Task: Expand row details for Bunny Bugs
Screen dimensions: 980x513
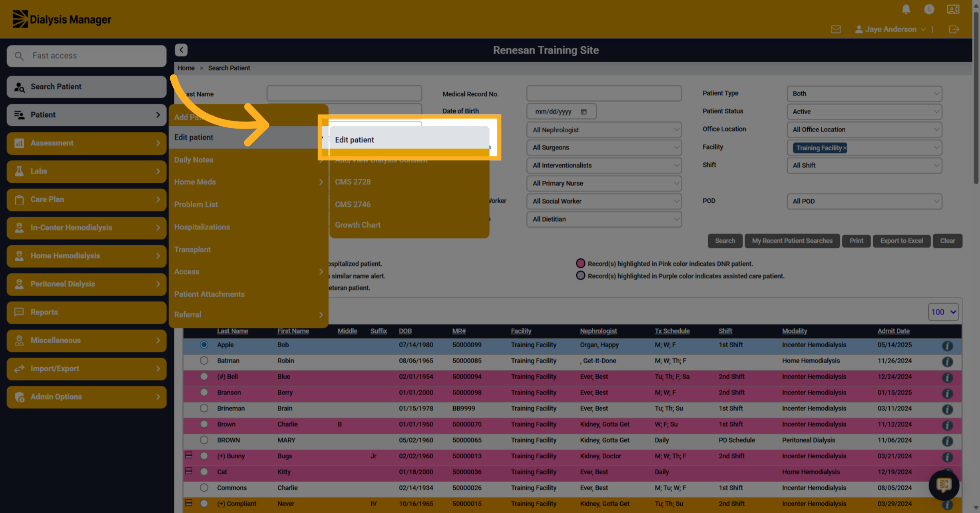Action: point(189,455)
